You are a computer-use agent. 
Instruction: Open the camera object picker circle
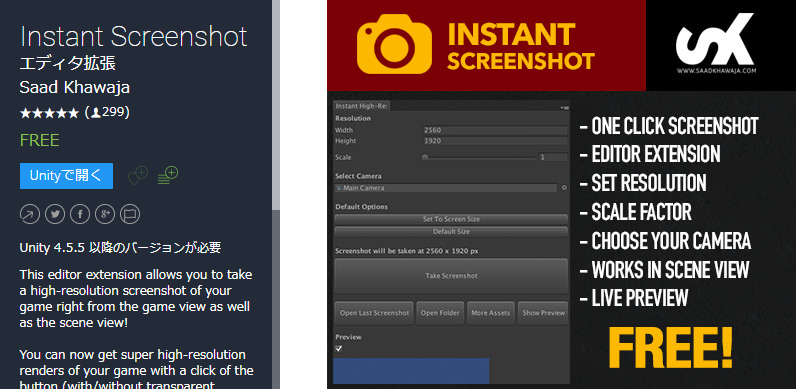[x=564, y=188]
